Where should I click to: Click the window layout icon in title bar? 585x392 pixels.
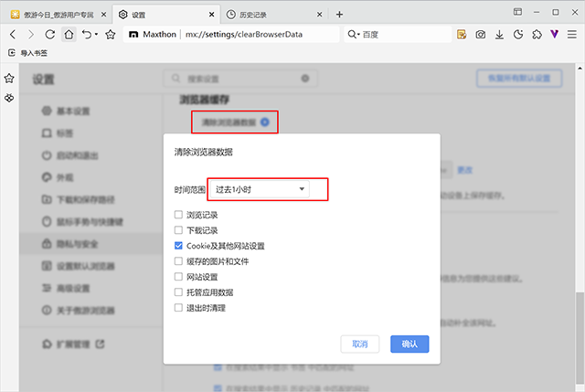pyautogui.click(x=518, y=12)
